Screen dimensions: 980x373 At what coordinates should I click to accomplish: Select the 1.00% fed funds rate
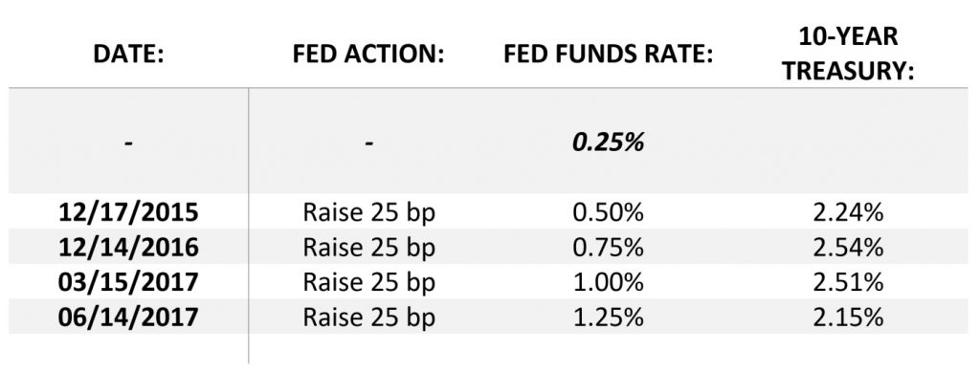click(608, 282)
